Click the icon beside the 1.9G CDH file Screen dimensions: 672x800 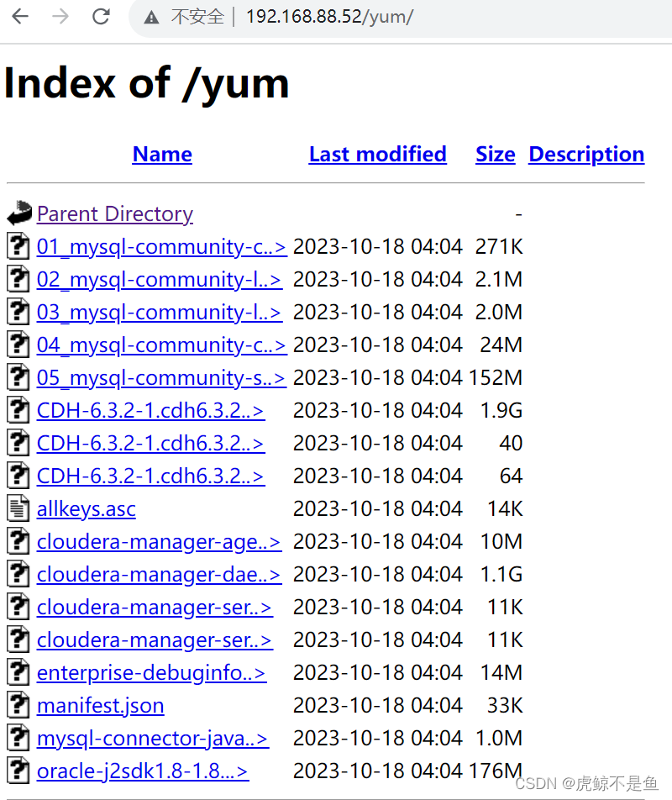[18, 410]
